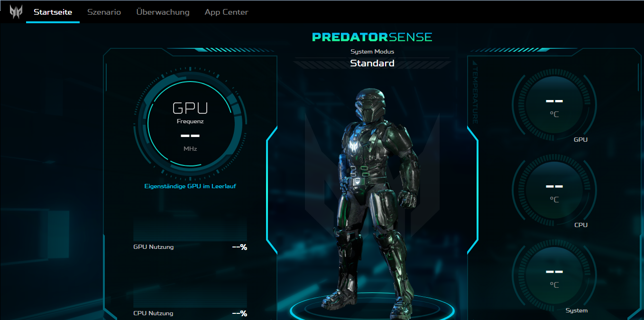
Task: Go to the App Center tab
Action: click(226, 12)
